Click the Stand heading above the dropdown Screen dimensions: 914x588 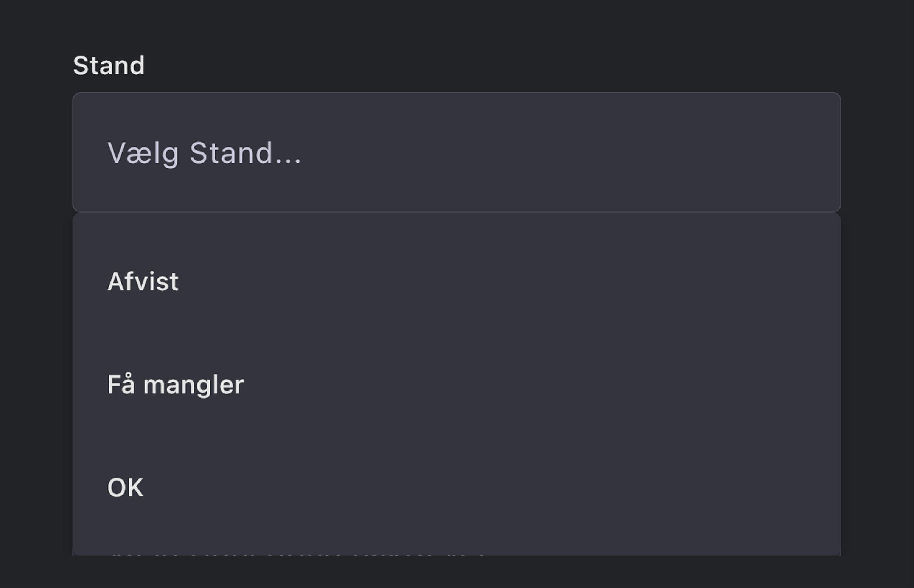[x=109, y=66]
